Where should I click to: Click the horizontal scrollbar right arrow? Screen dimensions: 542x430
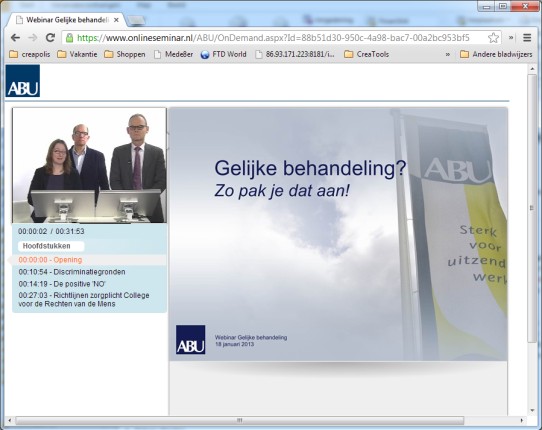click(x=522, y=421)
